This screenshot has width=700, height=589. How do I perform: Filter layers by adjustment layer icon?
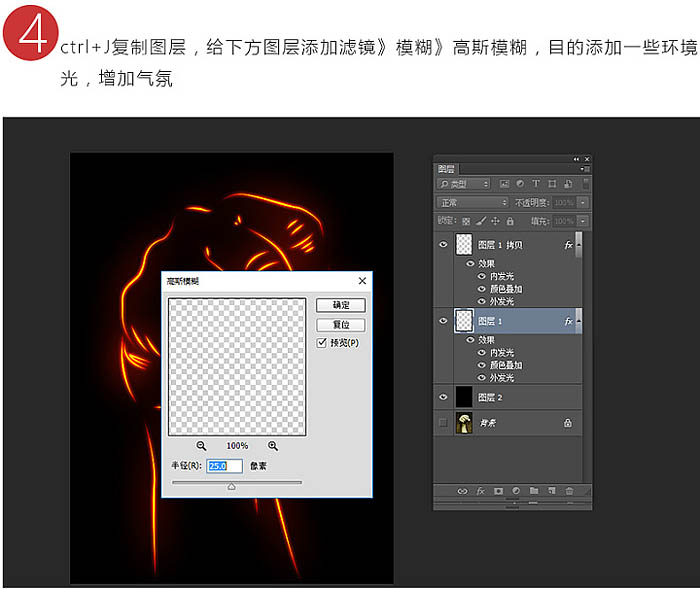[x=520, y=184]
